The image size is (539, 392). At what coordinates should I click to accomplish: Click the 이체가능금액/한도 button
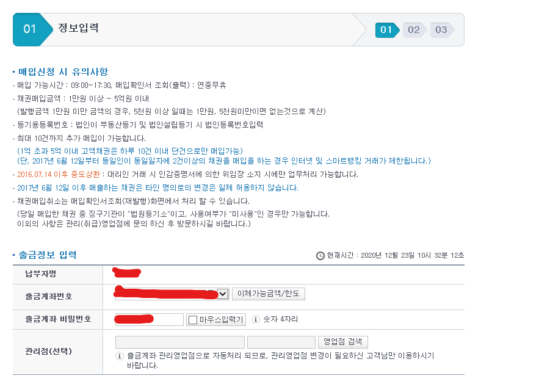269,294
